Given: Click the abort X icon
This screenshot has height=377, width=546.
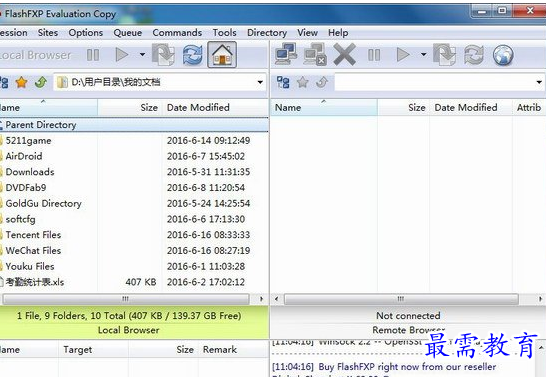Looking at the screenshot, I should (344, 54).
